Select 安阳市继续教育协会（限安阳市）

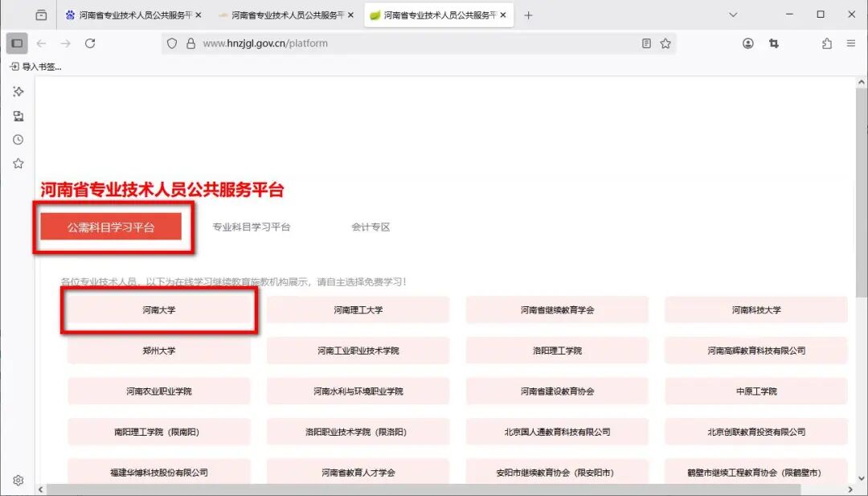click(x=557, y=472)
